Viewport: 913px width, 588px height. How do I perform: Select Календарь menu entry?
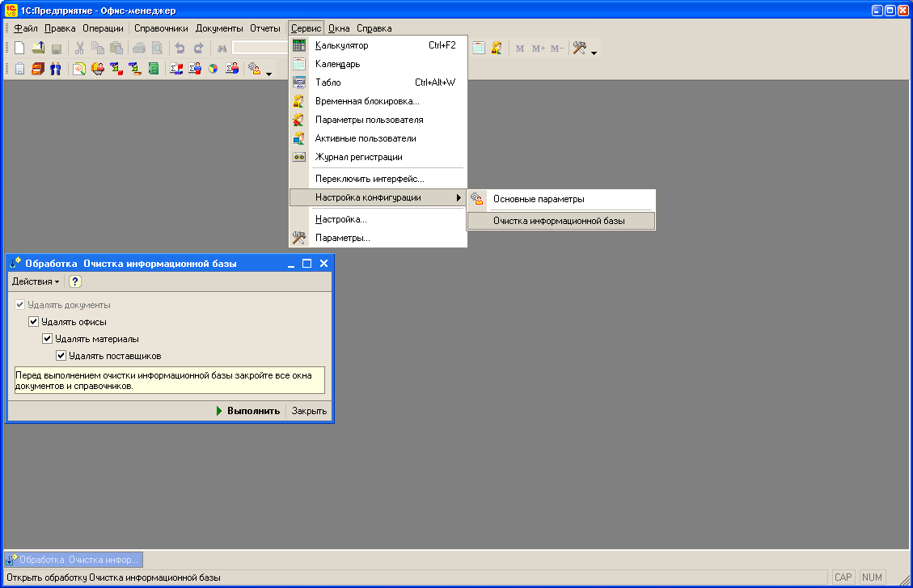tap(378, 64)
